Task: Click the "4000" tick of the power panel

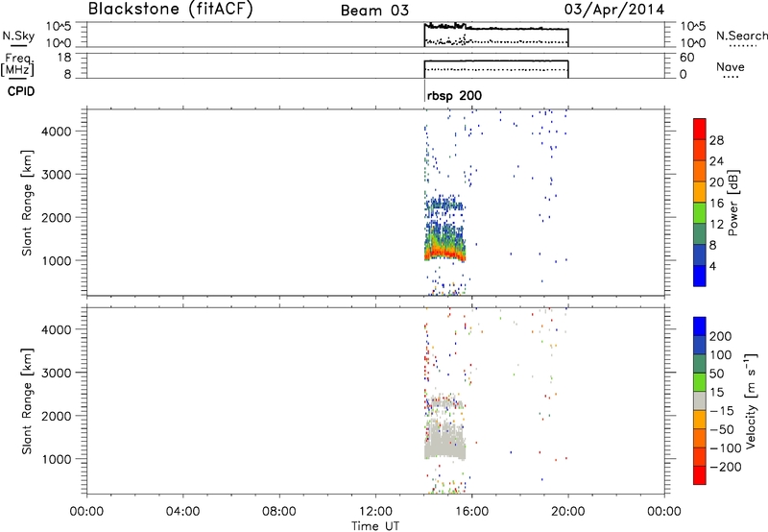Action: [57, 132]
